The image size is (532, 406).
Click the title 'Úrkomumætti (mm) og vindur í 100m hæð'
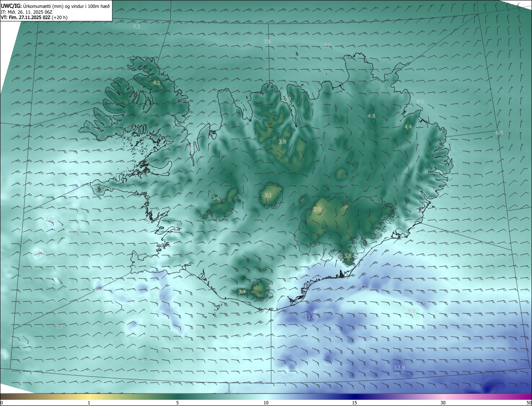point(66,6)
